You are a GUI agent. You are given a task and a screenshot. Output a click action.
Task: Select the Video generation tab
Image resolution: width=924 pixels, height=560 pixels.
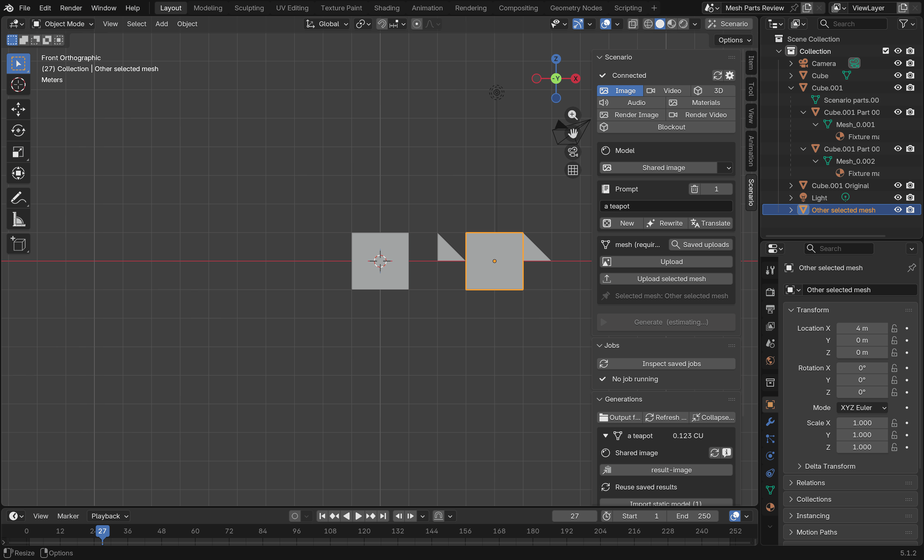667,90
